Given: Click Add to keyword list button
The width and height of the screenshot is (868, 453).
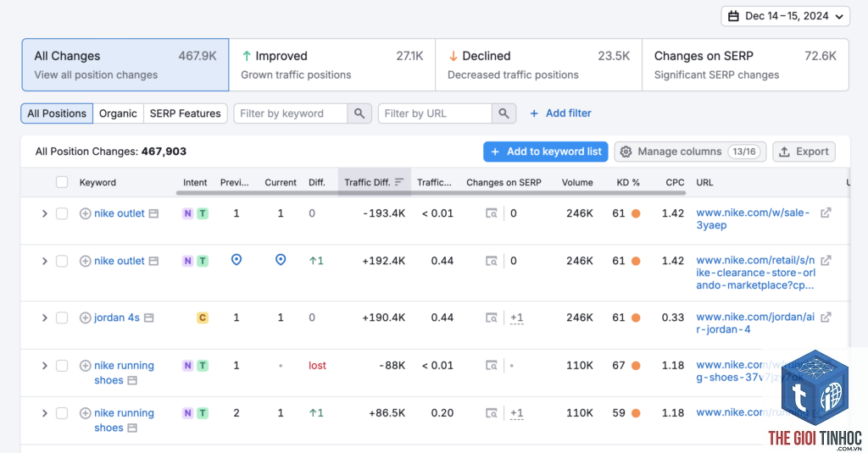Looking at the screenshot, I should click(546, 152).
